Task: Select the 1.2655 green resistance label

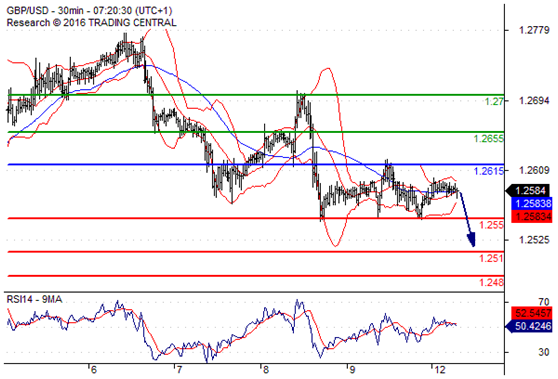Action: (489, 138)
